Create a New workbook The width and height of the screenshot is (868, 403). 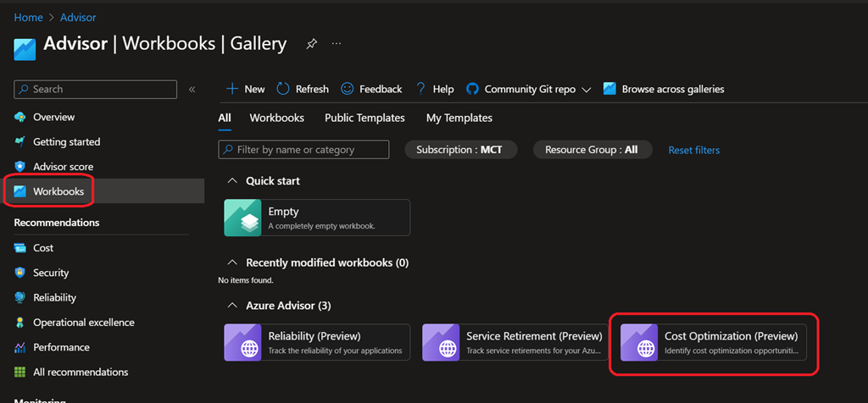point(245,89)
